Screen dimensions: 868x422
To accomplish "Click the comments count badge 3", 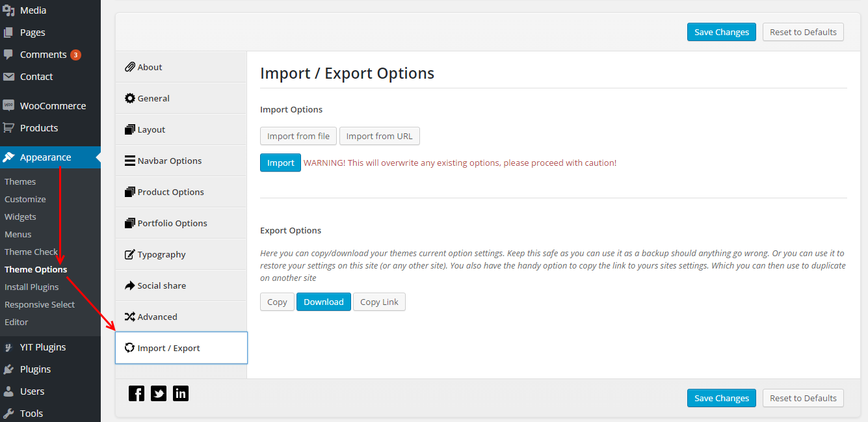I will 75,55.
